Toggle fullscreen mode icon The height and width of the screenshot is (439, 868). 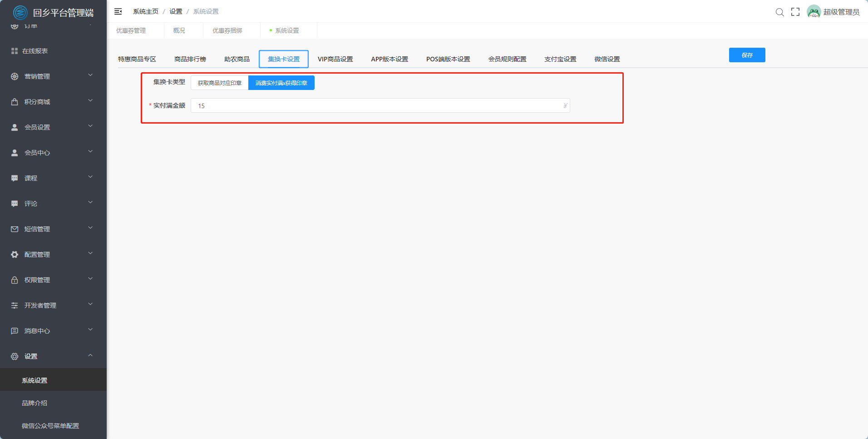[795, 12]
